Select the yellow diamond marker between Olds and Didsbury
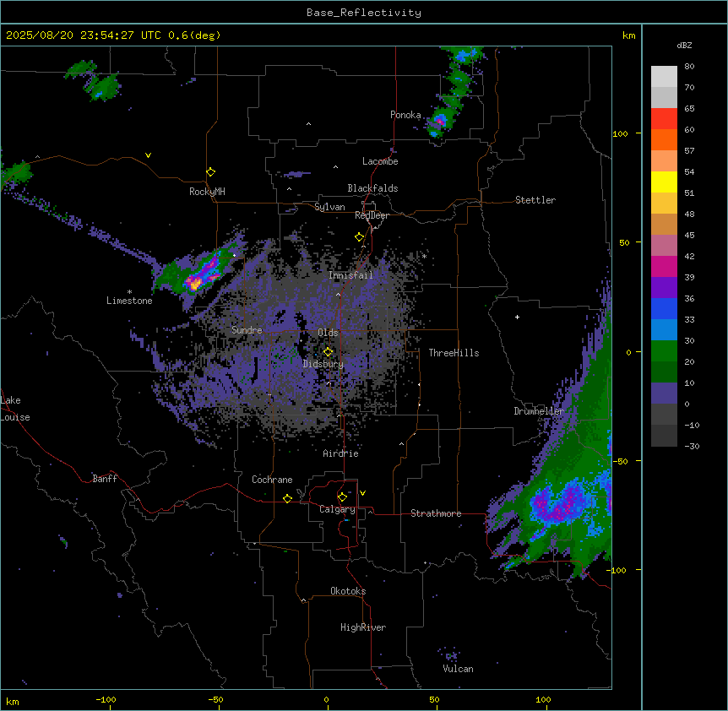The image size is (728, 711). pos(328,351)
